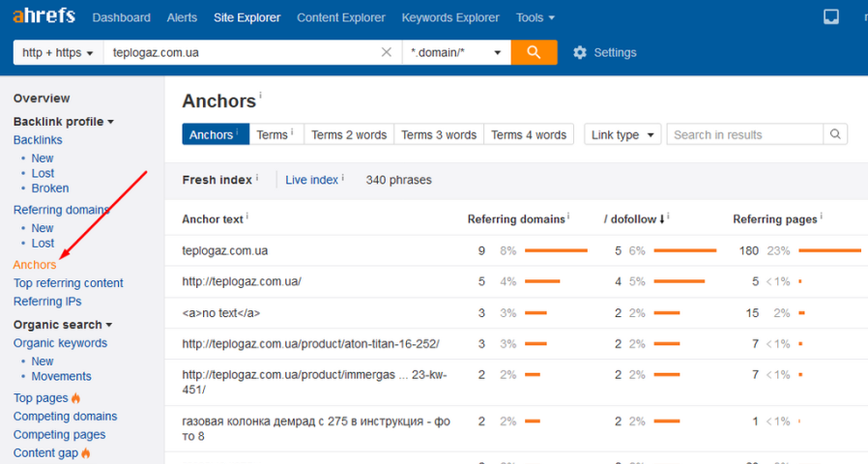The image size is (868, 464).
Task: Open the Tools menu dropdown
Action: (535, 17)
